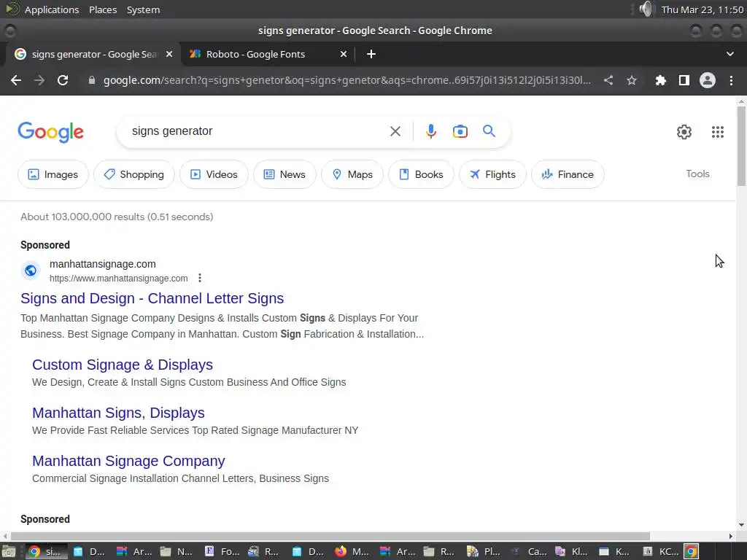Click the vertical scrollbar thumb
747x560 pixels.
click(741, 146)
